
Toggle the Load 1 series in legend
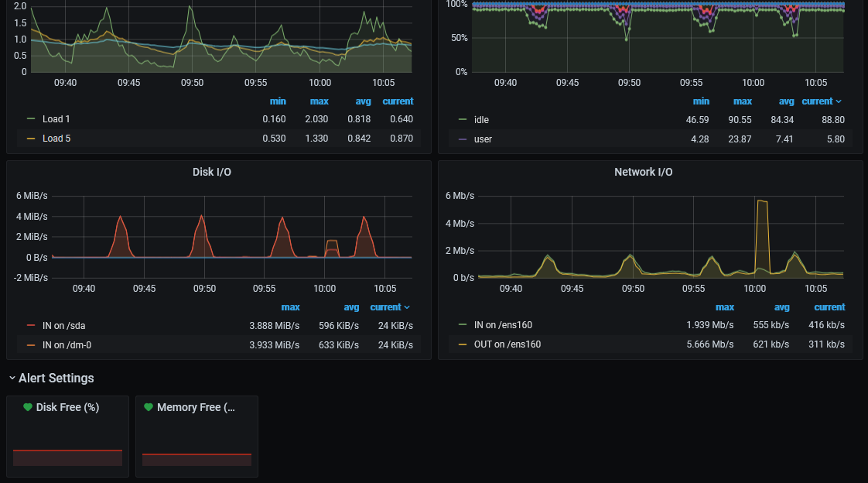[x=56, y=119]
